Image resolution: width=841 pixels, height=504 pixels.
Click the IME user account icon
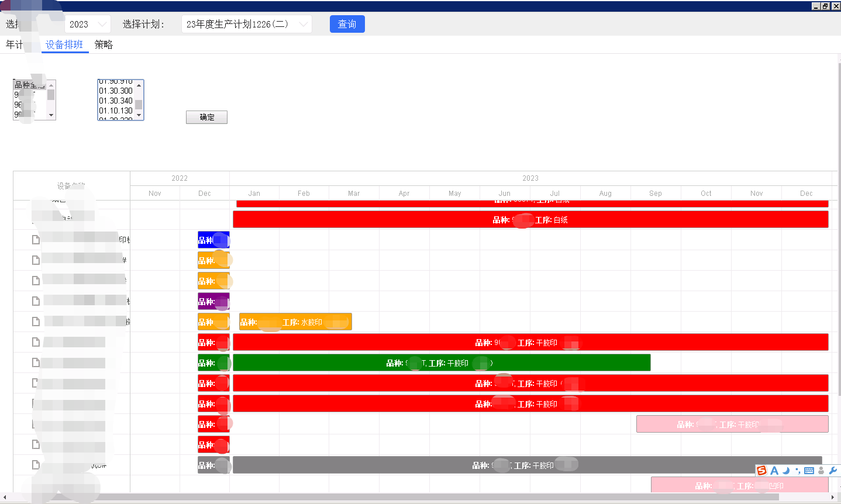[x=821, y=471]
